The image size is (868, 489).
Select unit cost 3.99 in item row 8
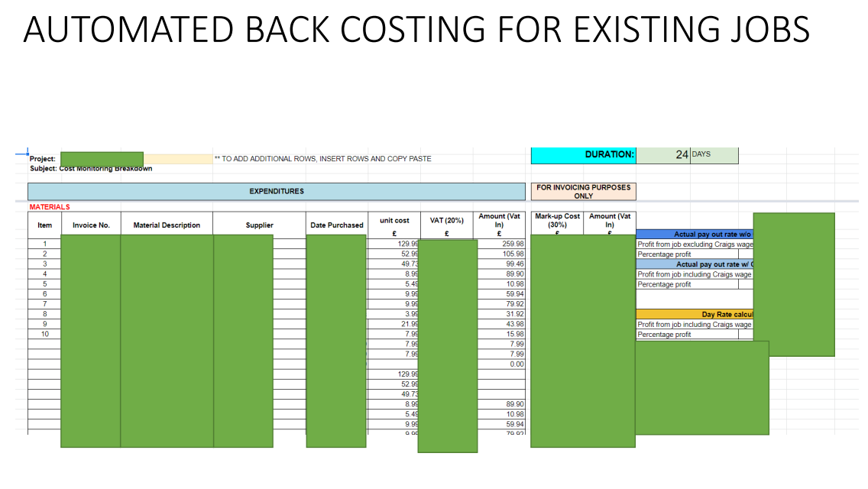point(394,314)
